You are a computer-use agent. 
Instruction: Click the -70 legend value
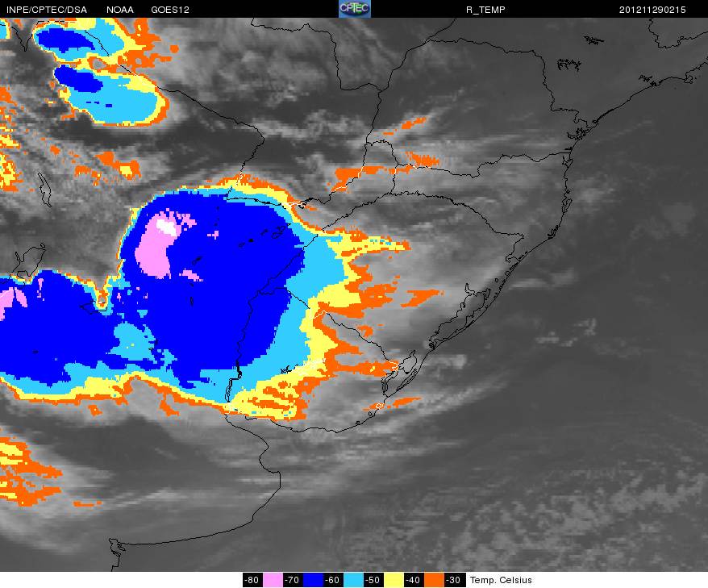pyautogui.click(x=293, y=580)
